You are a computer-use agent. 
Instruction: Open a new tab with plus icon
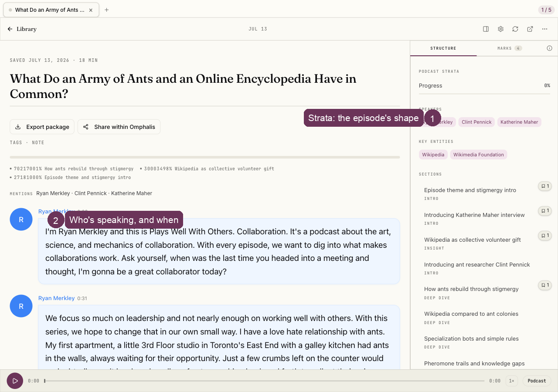point(106,10)
